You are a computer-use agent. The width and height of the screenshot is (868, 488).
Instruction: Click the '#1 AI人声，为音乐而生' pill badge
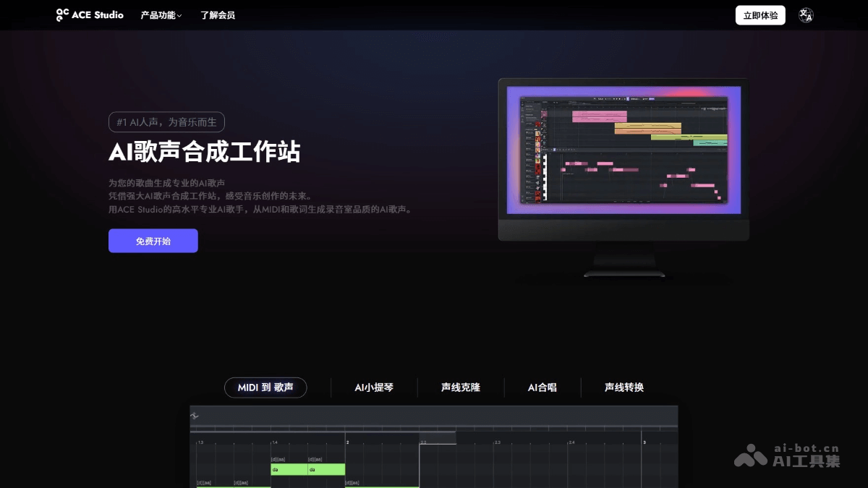click(168, 121)
